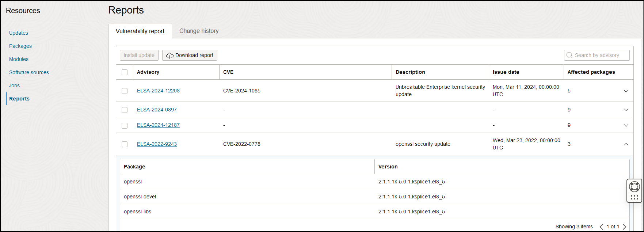Tick the ELSA-2022-9243 row checkbox
The image size is (644, 232).
point(125,144)
